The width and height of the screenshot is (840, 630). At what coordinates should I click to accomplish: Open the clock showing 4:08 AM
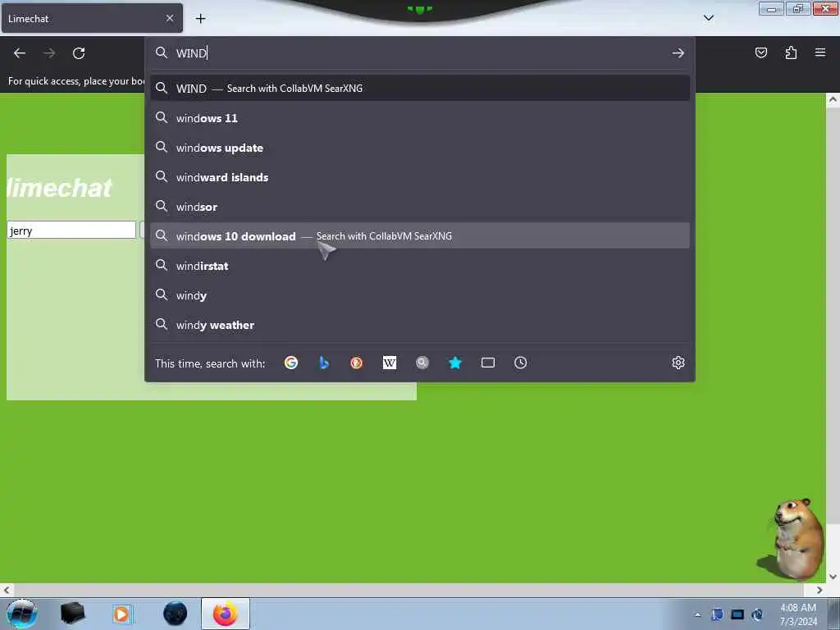(x=798, y=614)
